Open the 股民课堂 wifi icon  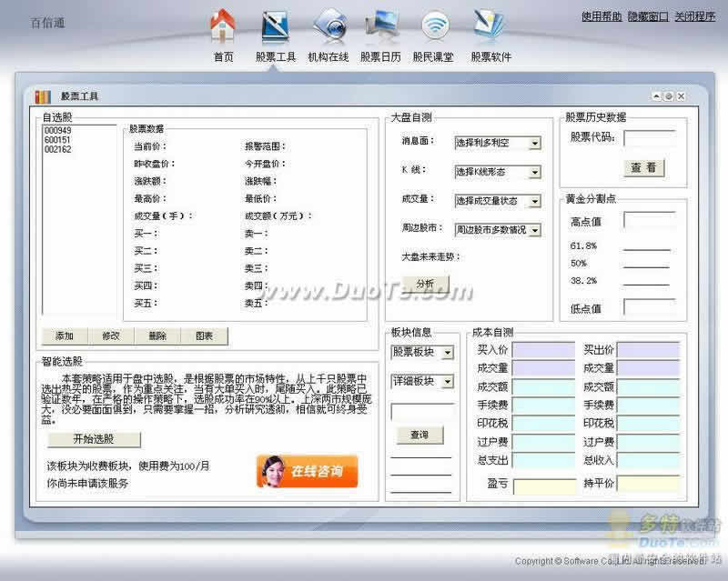pyautogui.click(x=434, y=27)
